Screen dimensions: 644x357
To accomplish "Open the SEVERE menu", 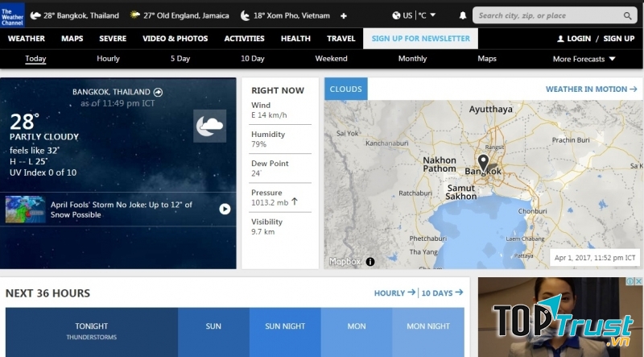I will [113, 39].
